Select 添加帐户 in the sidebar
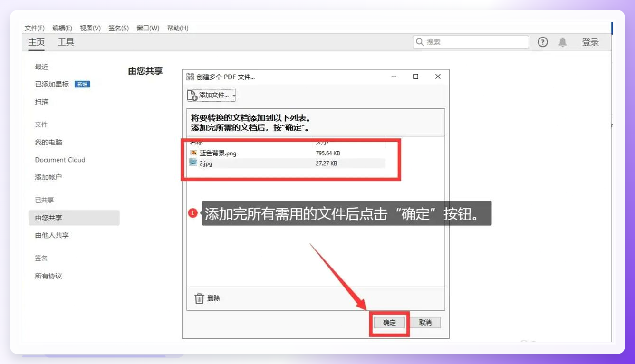 point(48,177)
